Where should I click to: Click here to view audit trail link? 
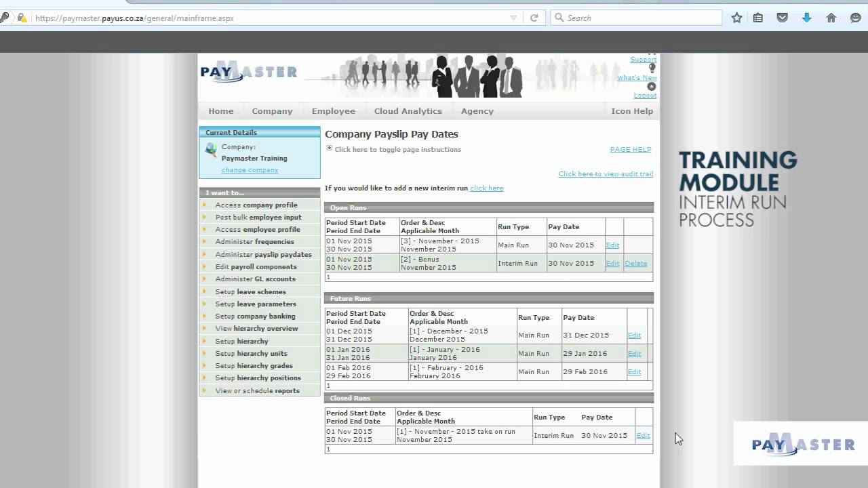click(x=606, y=174)
